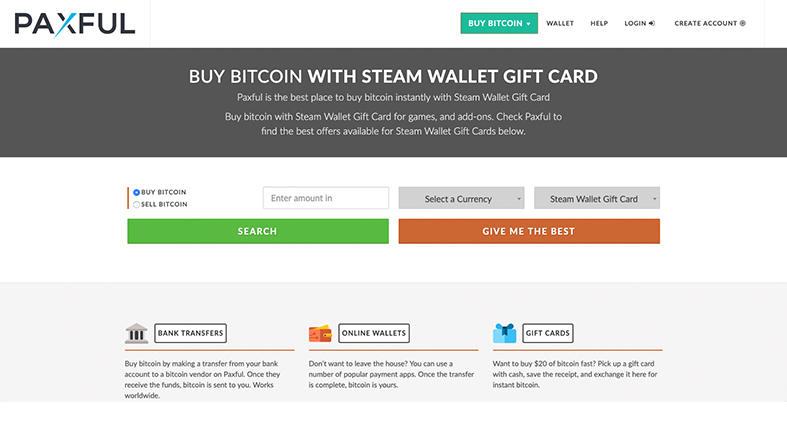Click the orange wallet icon
787x421 pixels.
point(320,333)
